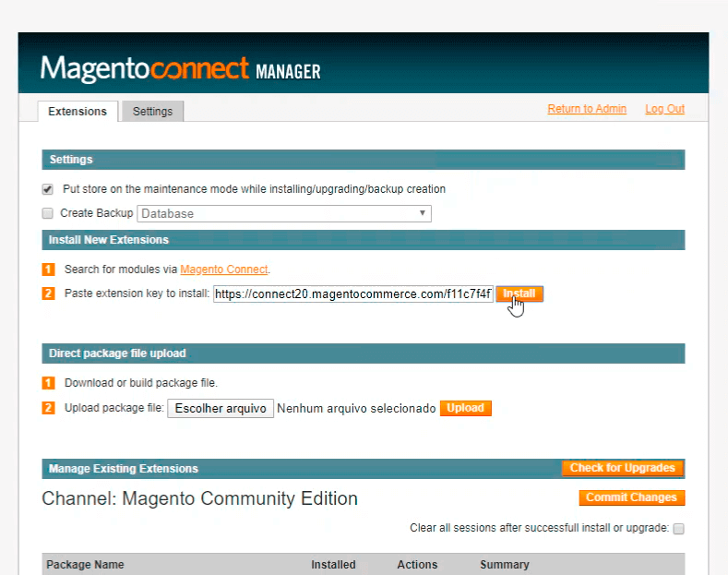Open the Database backup type dropdown
728x575 pixels.
[x=284, y=213]
